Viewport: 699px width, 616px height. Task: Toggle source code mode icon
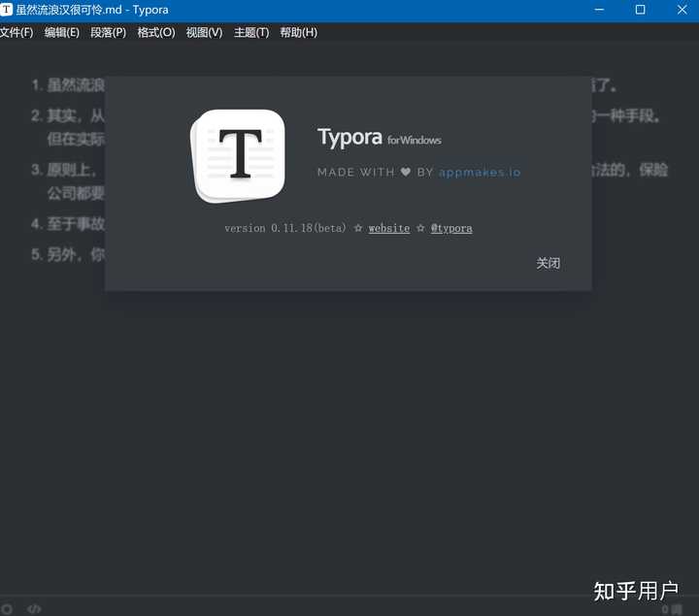click(34, 608)
